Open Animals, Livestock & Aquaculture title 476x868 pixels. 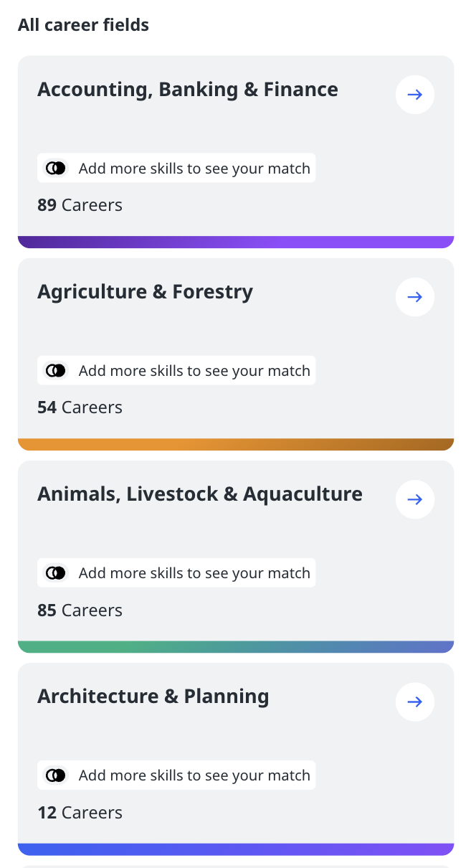point(199,494)
